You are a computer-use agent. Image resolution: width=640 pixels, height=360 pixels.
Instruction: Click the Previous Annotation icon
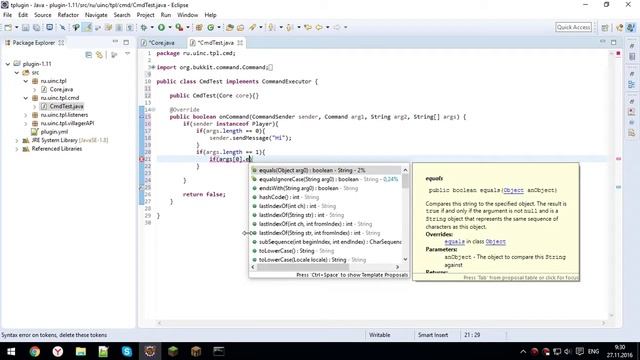tap(289, 27)
